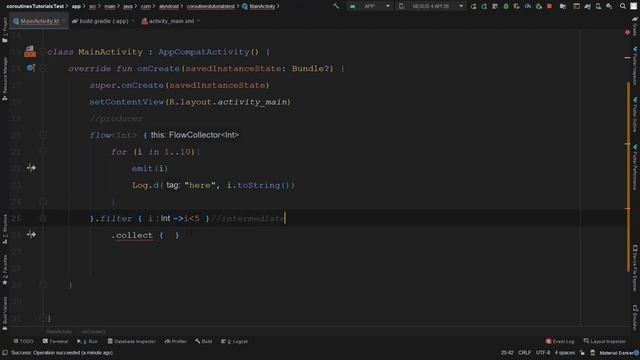Click the suspend call gutter icon beside .collect
Image resolution: width=640 pixels, height=360 pixels.
coord(31,234)
